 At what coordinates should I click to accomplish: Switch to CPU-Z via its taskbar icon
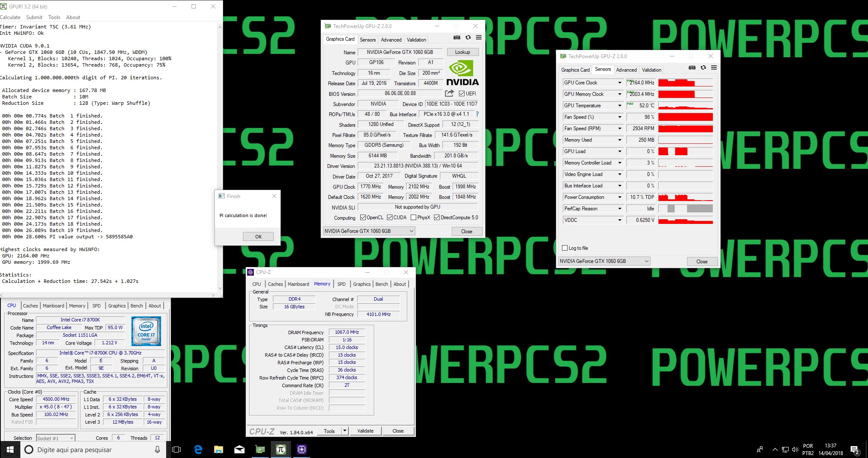coord(301,450)
